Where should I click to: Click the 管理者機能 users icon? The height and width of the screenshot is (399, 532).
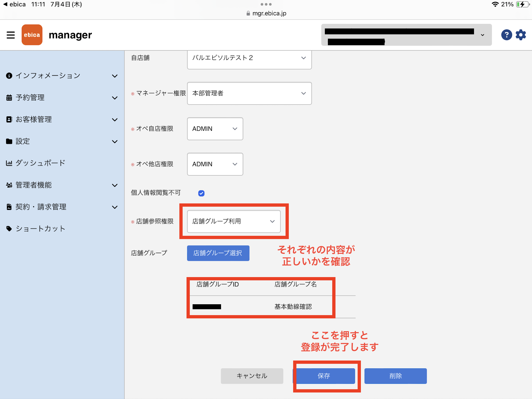9,185
